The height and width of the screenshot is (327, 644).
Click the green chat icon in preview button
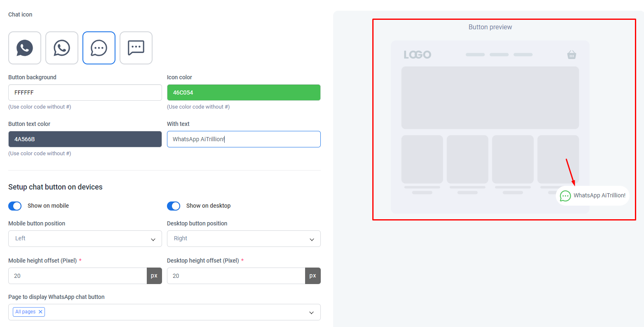pos(565,196)
